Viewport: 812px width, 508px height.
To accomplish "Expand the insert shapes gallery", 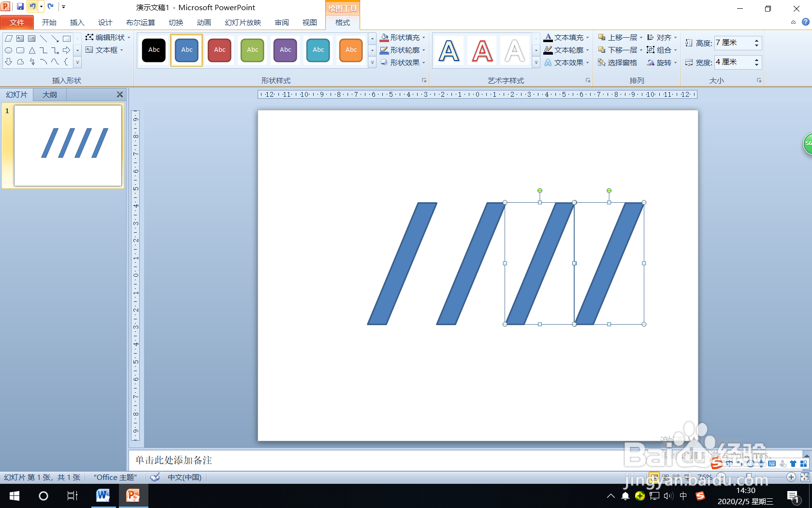I will (x=77, y=62).
